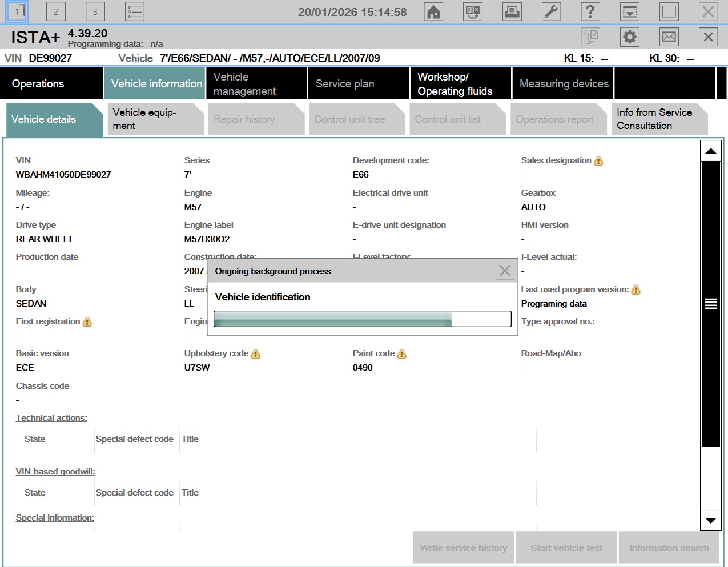Viewport: 728px width, 567px height.
Task: Switch to Vehicle equipment subtab
Action: tap(154, 119)
